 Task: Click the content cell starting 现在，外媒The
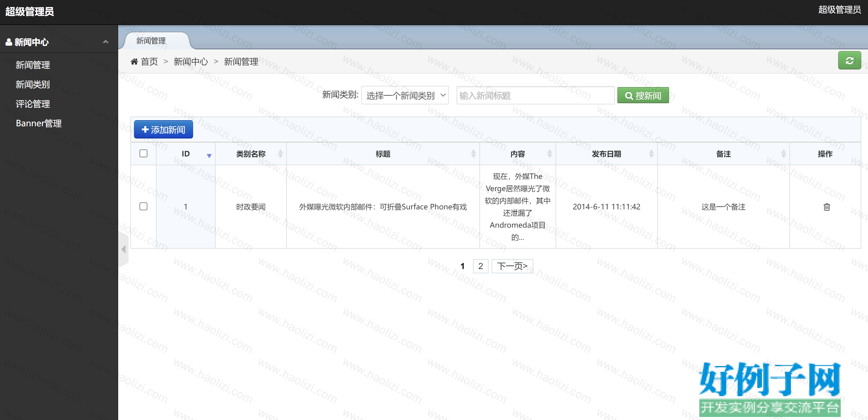point(517,207)
